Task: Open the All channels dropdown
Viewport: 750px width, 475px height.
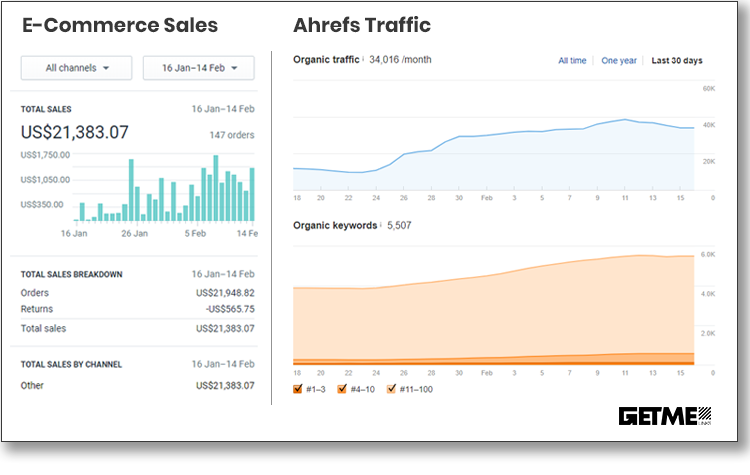Action: click(77, 68)
